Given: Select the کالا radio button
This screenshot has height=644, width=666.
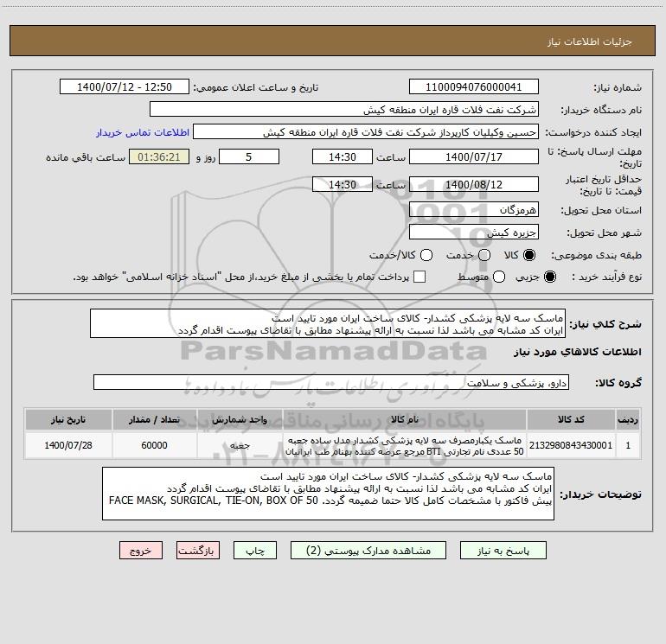Looking at the screenshot, I should [x=529, y=255].
